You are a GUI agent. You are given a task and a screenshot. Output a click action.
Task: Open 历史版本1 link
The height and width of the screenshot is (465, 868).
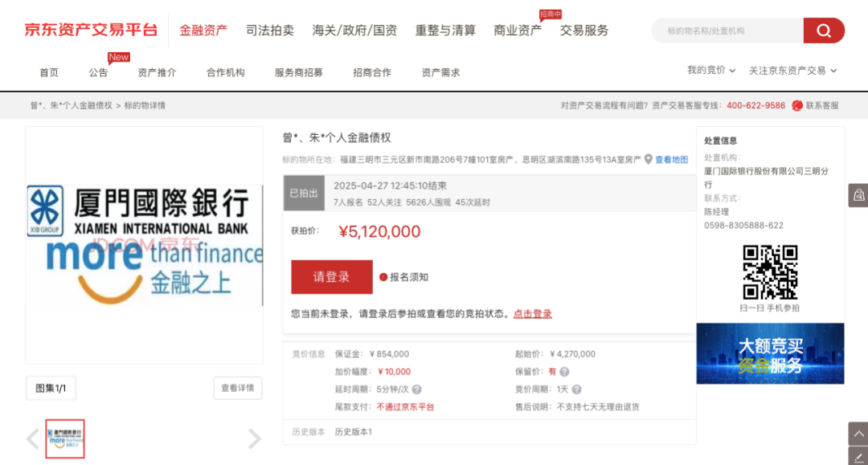tap(353, 432)
